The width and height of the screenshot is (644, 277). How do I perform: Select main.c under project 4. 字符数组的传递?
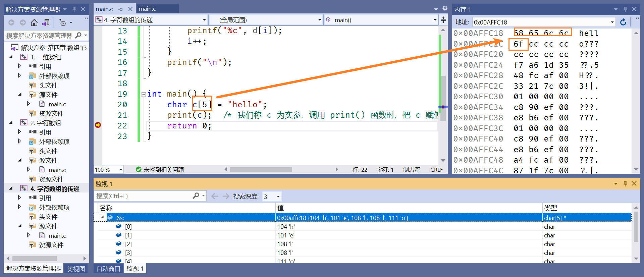[57, 235]
